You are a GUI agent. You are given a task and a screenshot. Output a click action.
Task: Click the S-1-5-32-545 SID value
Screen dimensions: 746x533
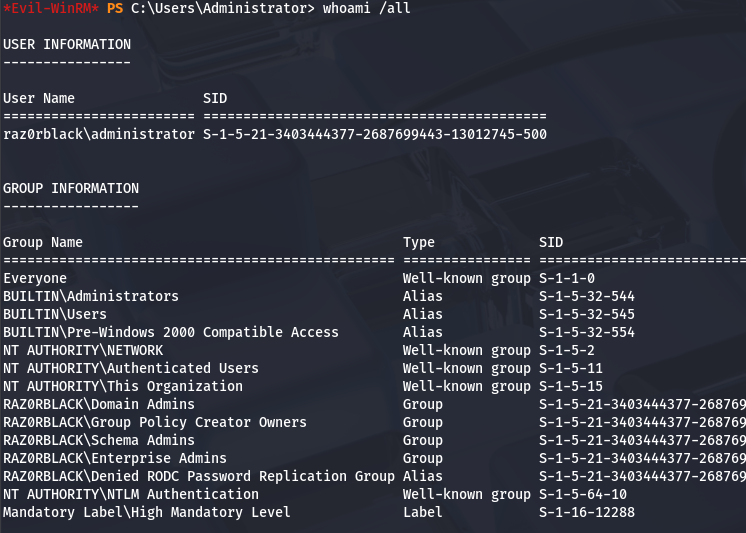point(587,314)
